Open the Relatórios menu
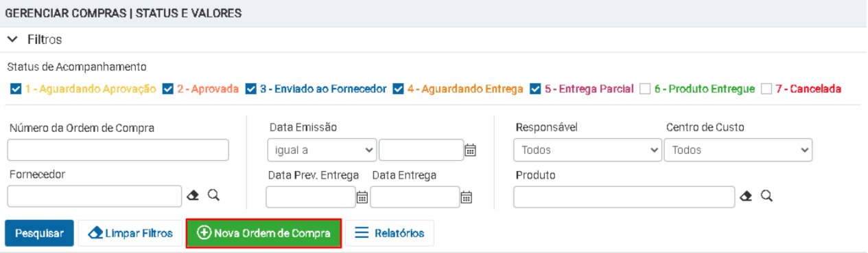The image size is (868, 253). click(389, 233)
